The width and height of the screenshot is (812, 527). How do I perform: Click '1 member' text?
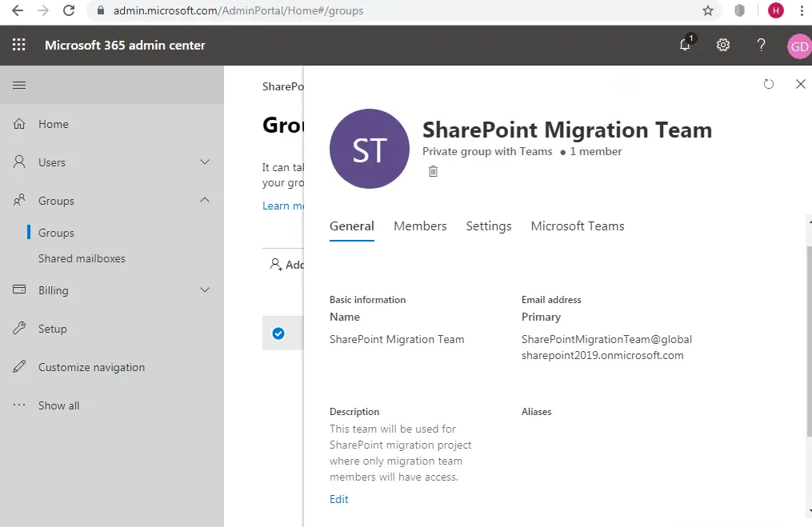coord(595,151)
